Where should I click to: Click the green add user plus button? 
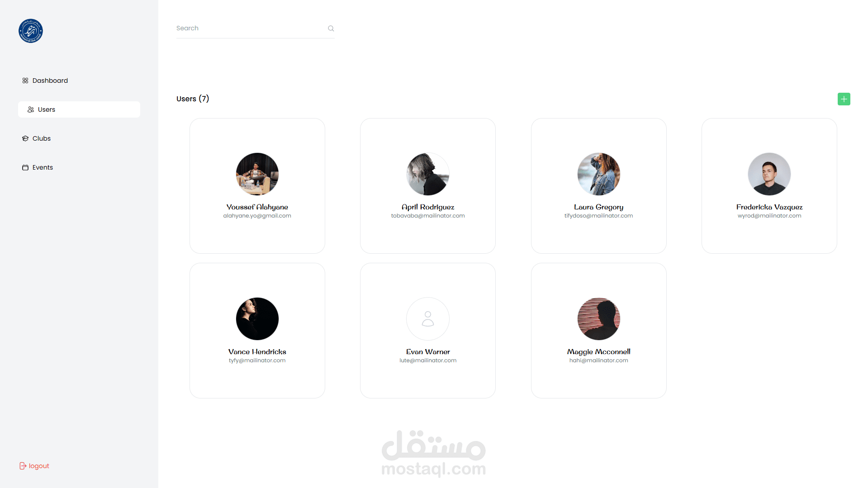[844, 99]
